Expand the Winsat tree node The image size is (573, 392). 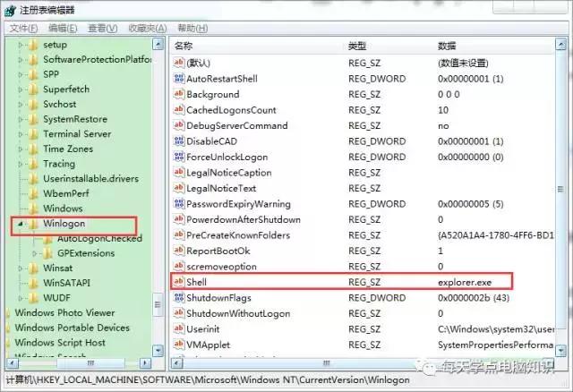coord(20,268)
